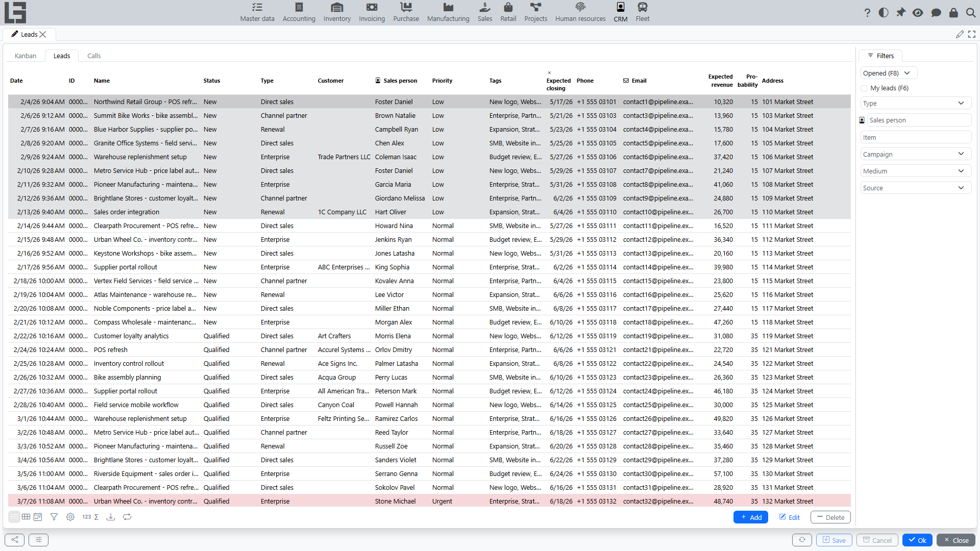Check the My leads (F6) checkbox
Image resolution: width=980 pixels, height=551 pixels.
(864, 88)
